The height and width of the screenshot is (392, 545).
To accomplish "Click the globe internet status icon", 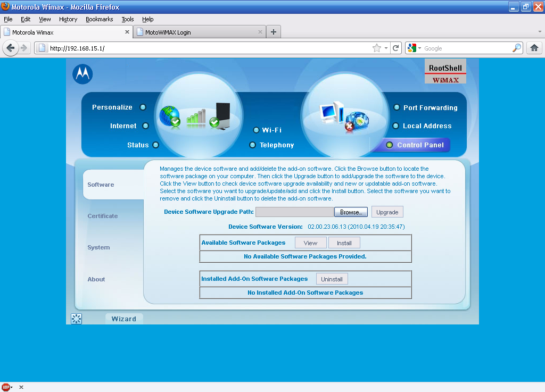I will coord(170,116).
